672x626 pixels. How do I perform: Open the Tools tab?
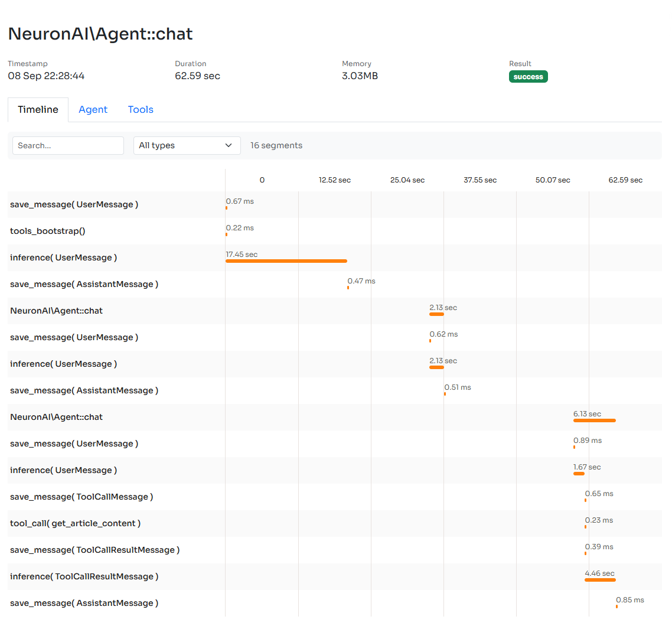(x=140, y=109)
